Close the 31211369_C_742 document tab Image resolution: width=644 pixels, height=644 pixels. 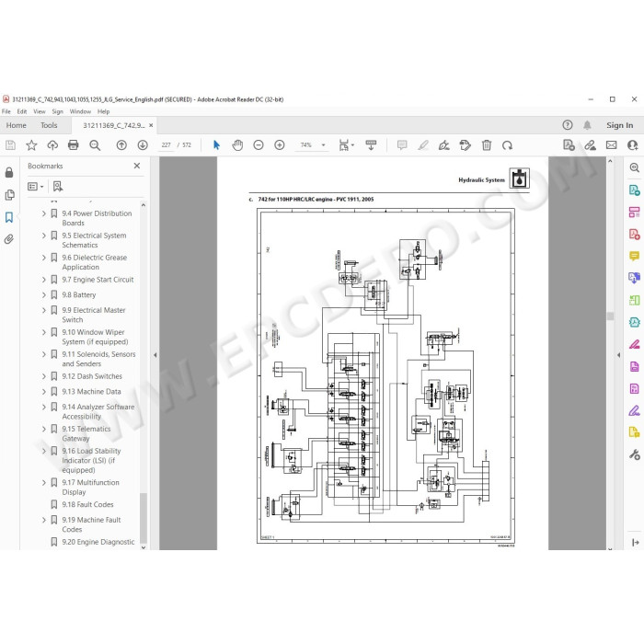151,125
